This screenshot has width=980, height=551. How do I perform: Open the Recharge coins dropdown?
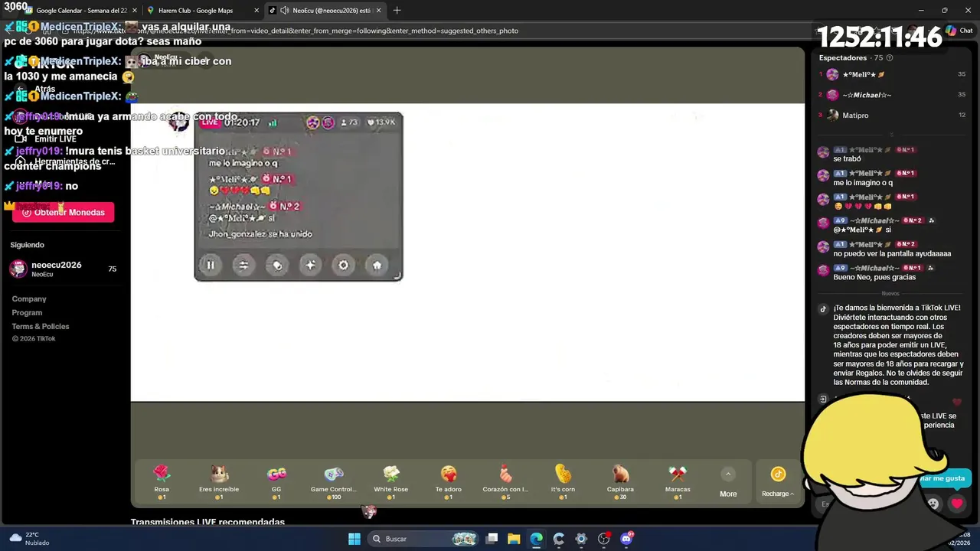click(778, 483)
